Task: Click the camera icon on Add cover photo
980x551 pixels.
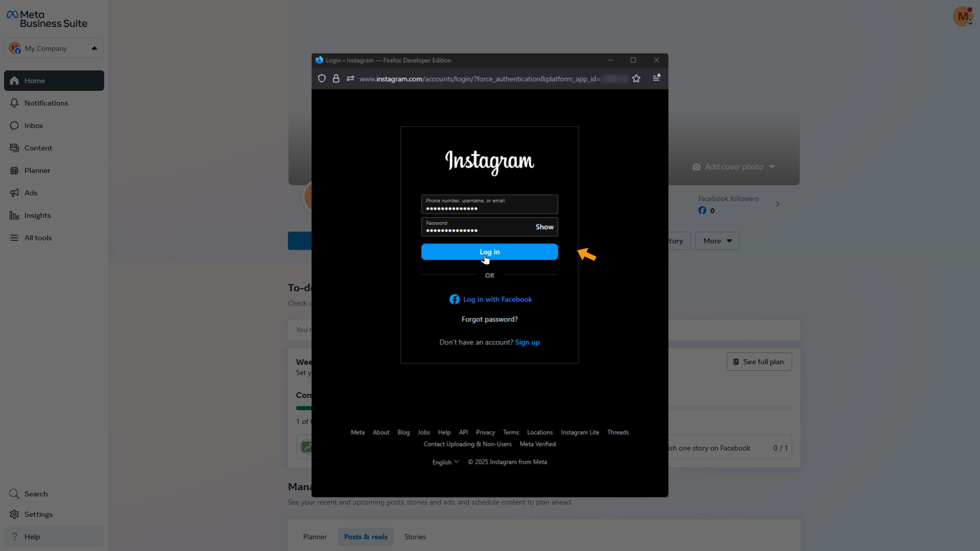Action: tap(696, 167)
